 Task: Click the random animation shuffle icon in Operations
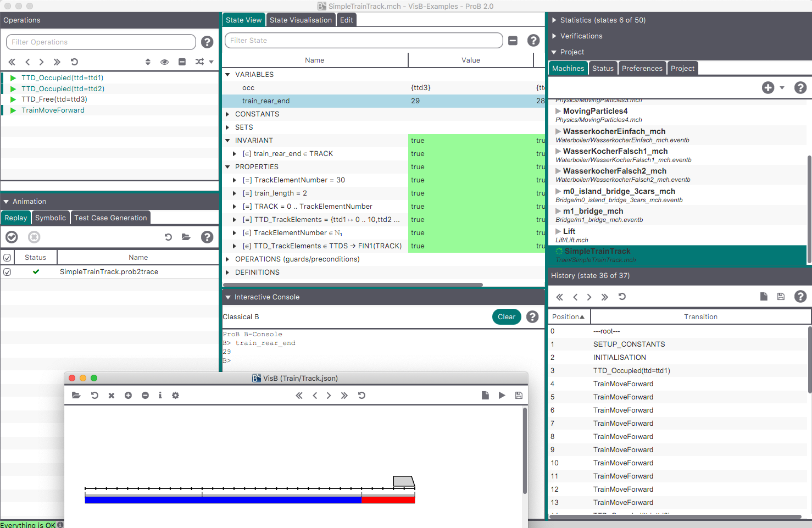pos(199,62)
